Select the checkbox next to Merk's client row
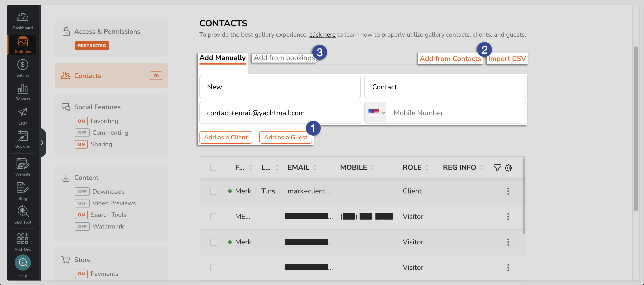 pos(214,191)
